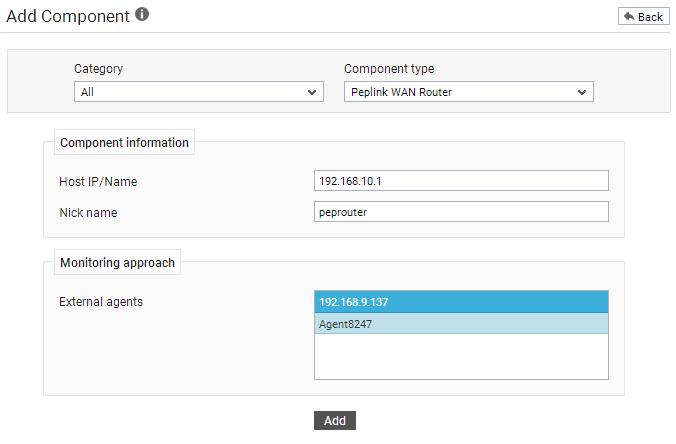Click the Monitoring approach heading

pyautogui.click(x=117, y=262)
